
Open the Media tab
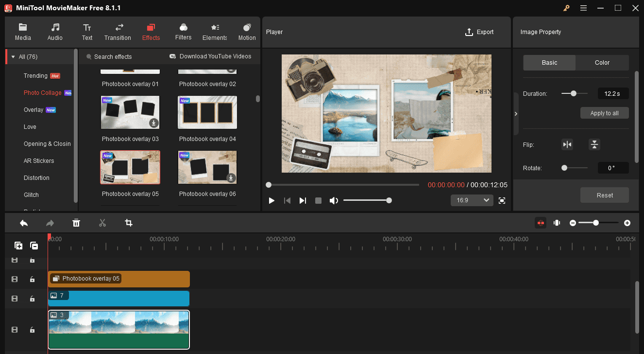23,32
